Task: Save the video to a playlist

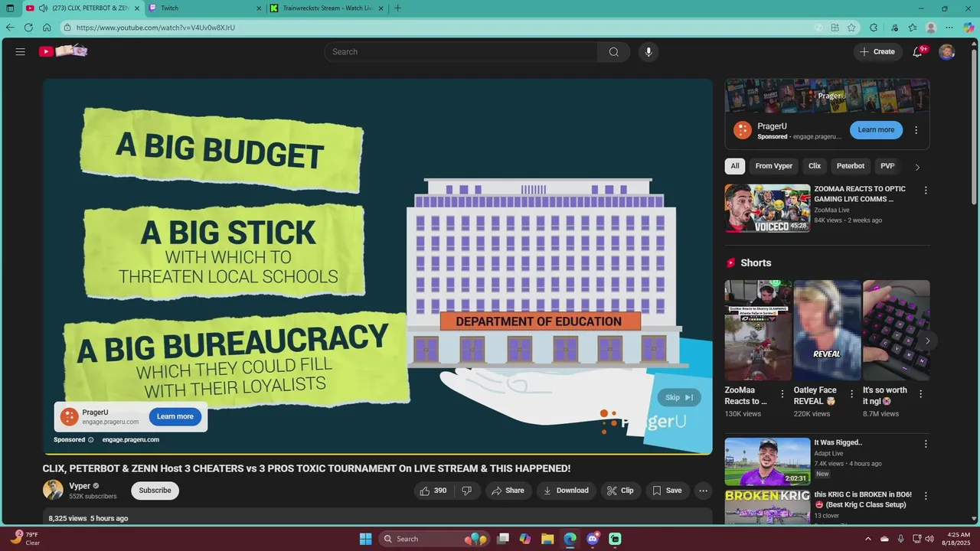Action: pyautogui.click(x=667, y=491)
